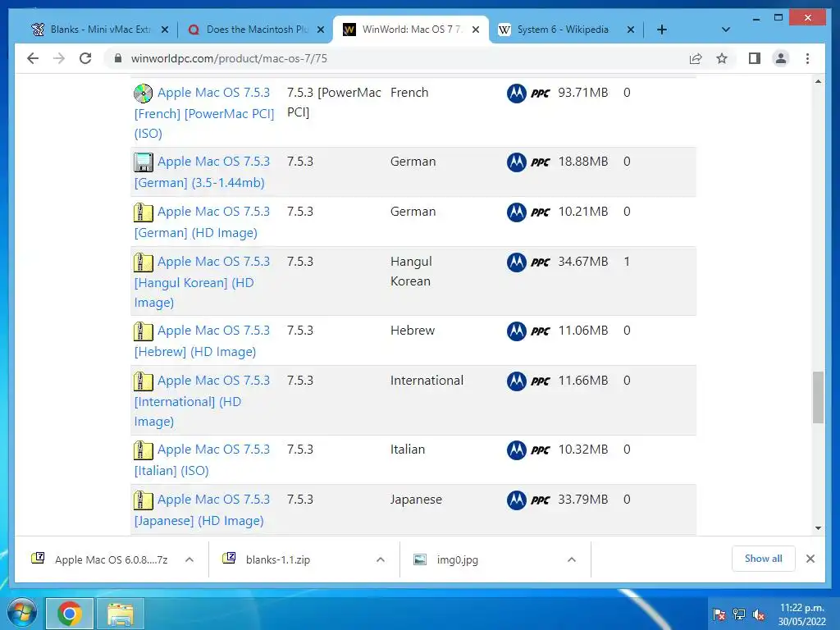Open the German HD Image download link
The image size is (840, 630).
202,221
